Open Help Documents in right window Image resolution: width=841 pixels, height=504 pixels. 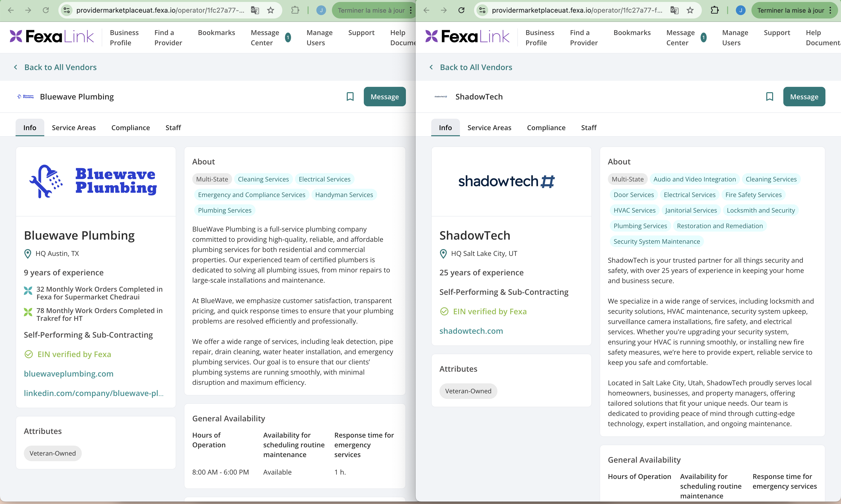823,37
